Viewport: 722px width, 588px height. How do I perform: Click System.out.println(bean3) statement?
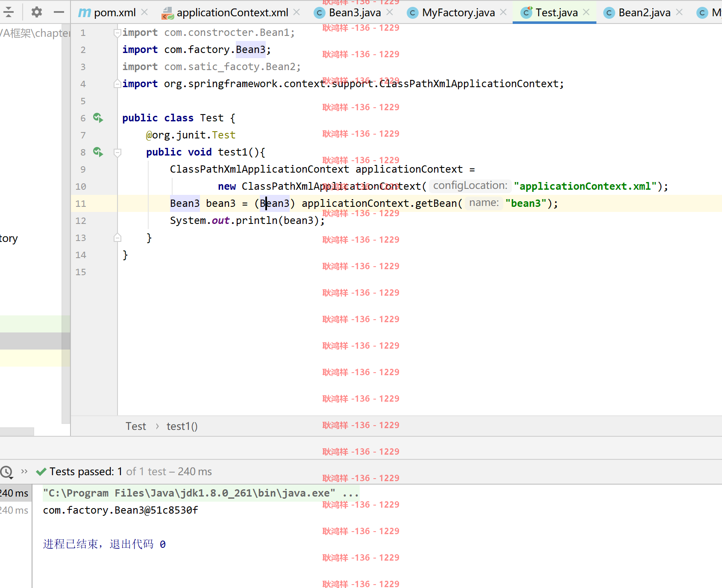click(247, 220)
